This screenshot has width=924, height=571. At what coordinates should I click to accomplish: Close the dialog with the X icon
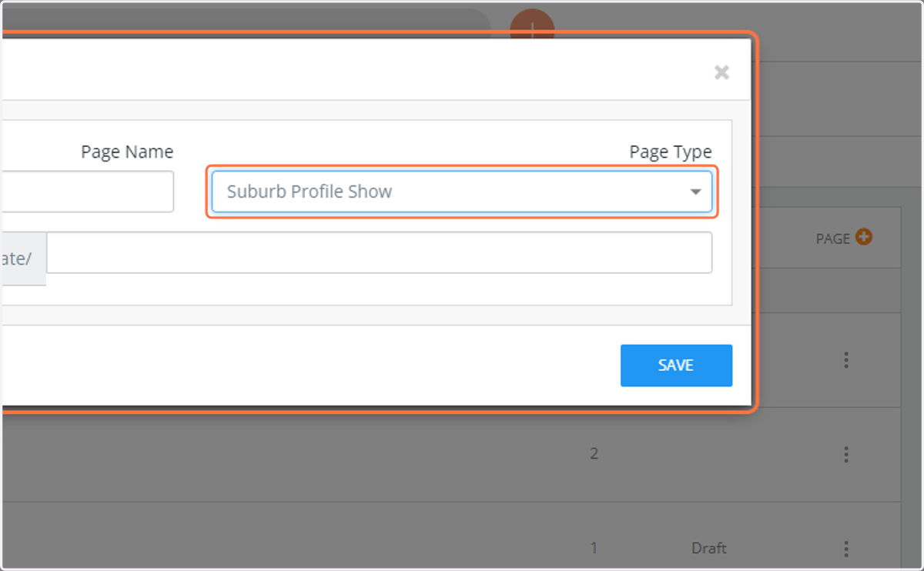coord(721,72)
